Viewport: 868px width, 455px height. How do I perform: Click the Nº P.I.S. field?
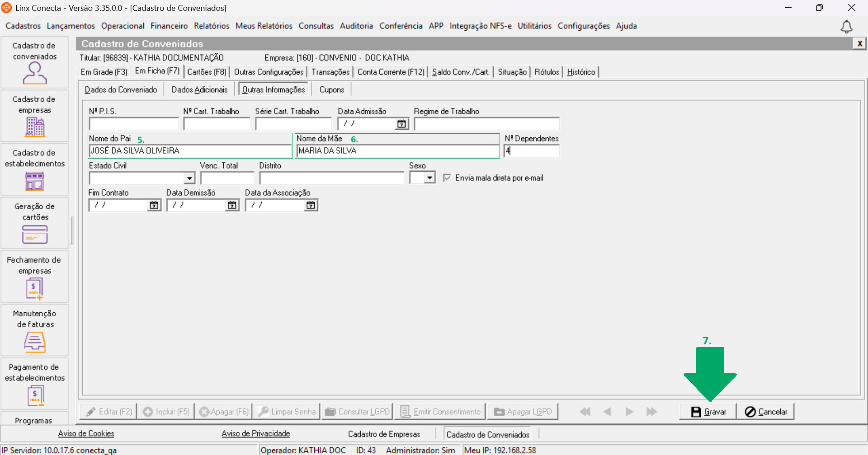pyautogui.click(x=134, y=124)
